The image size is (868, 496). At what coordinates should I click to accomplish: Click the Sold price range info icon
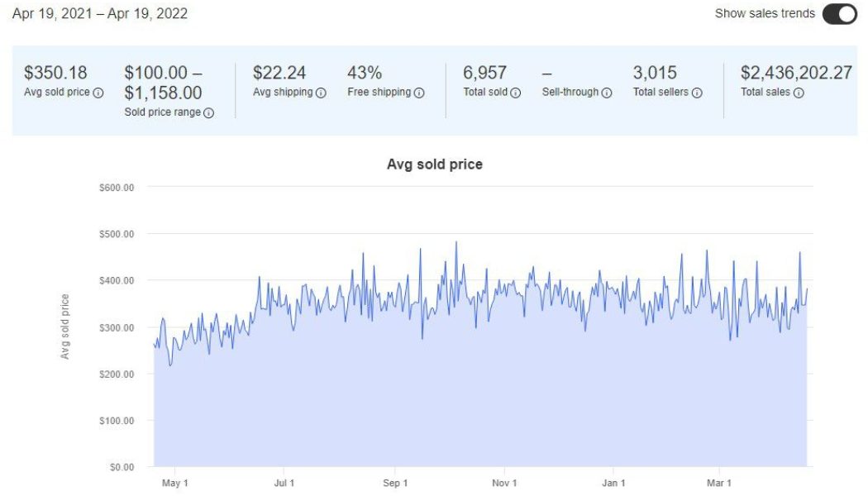coord(209,112)
